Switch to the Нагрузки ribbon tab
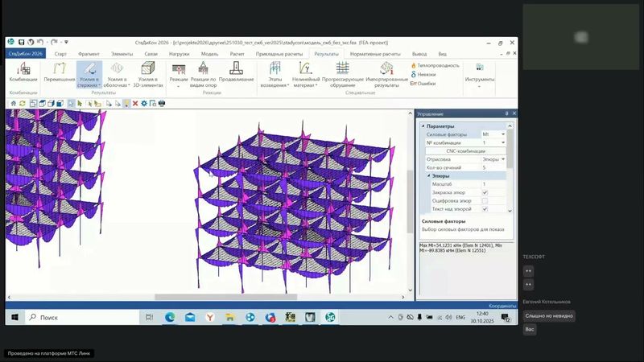 pyautogui.click(x=179, y=53)
